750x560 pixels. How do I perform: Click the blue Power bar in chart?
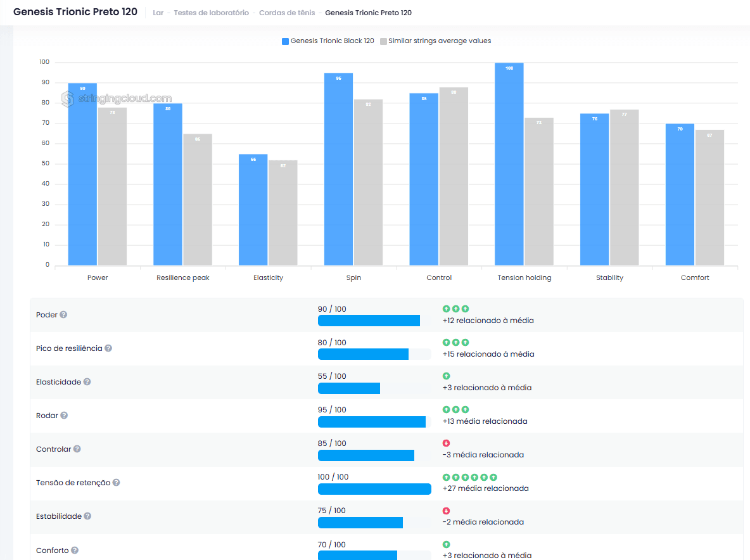click(x=82, y=175)
